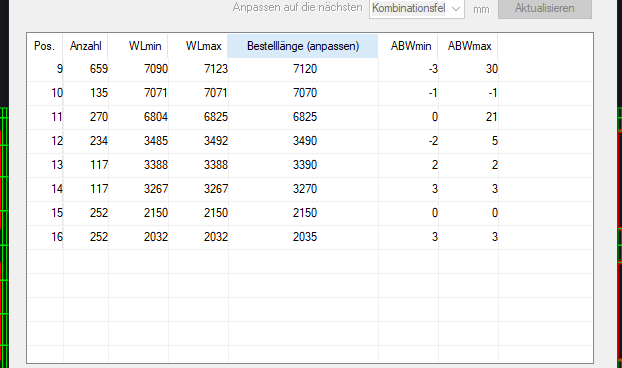Viewport: 622px width, 368px height.
Task: Open the Kombinationsfeld dropdown
Action: click(x=417, y=8)
